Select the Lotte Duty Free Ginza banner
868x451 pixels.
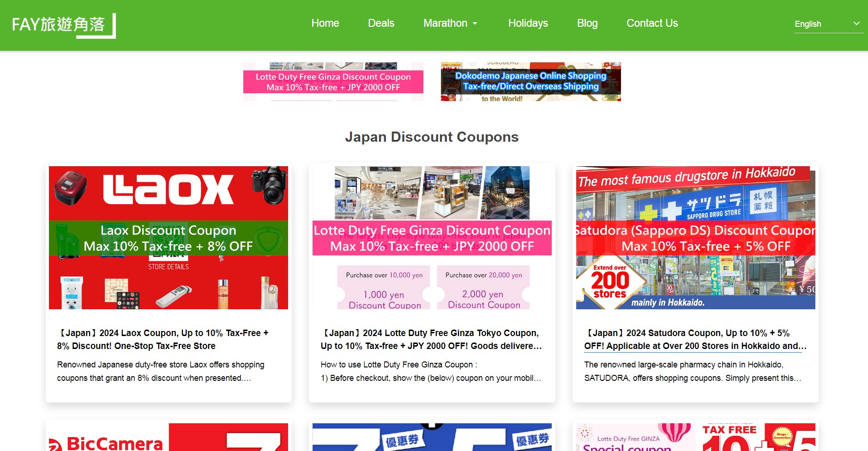(x=333, y=81)
